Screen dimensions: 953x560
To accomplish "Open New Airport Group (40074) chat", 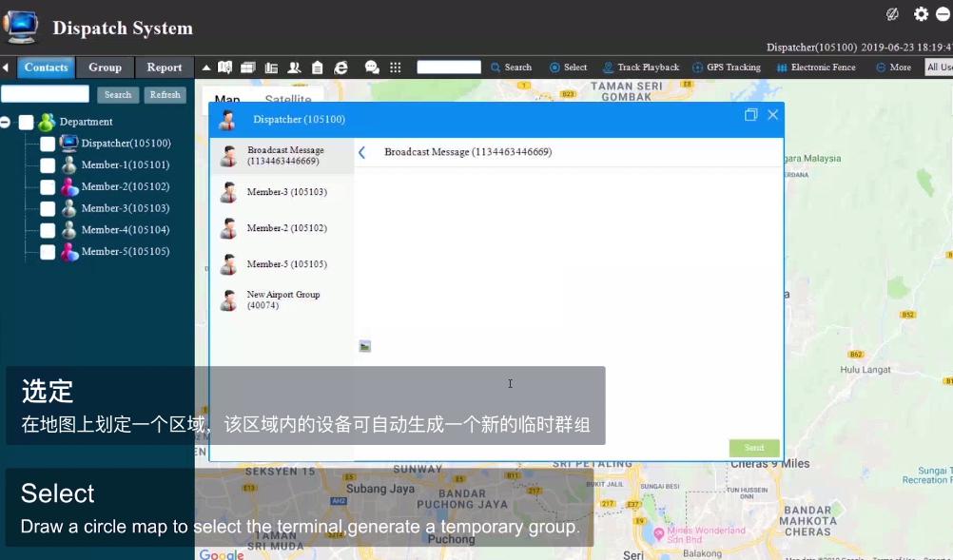I will [282, 299].
